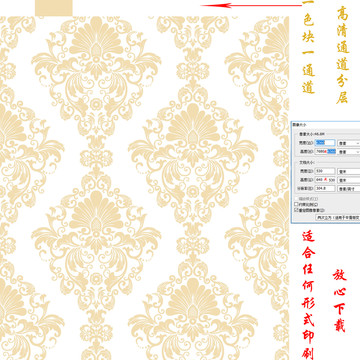The width and height of the screenshot is (360, 360).
Task: Click document width field showing 530
Action: tap(325, 171)
